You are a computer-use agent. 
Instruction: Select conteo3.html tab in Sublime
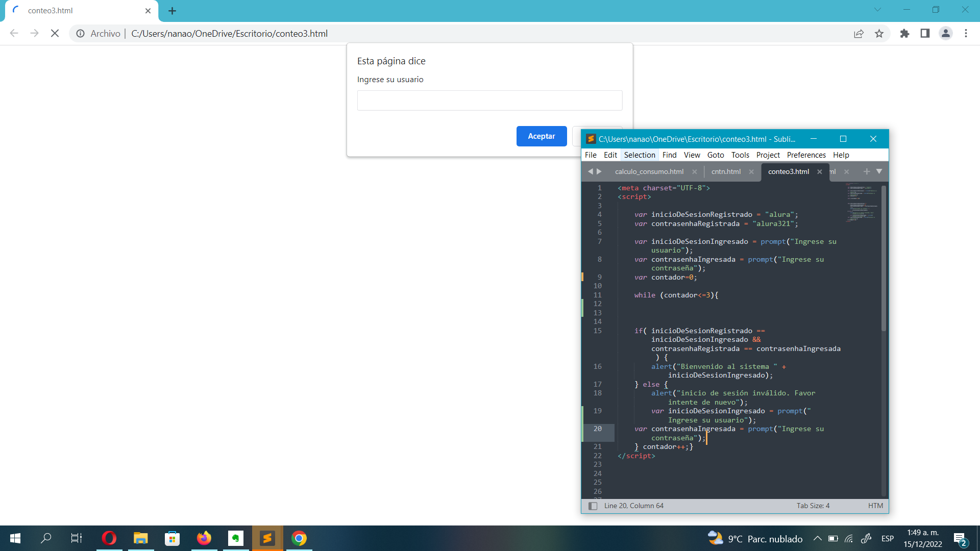pyautogui.click(x=789, y=172)
